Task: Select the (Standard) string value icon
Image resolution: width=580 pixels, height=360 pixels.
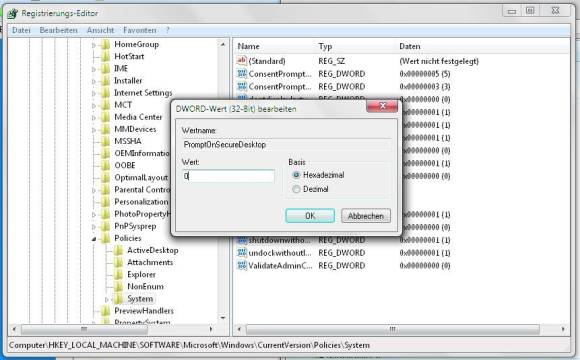Action: coord(241,61)
